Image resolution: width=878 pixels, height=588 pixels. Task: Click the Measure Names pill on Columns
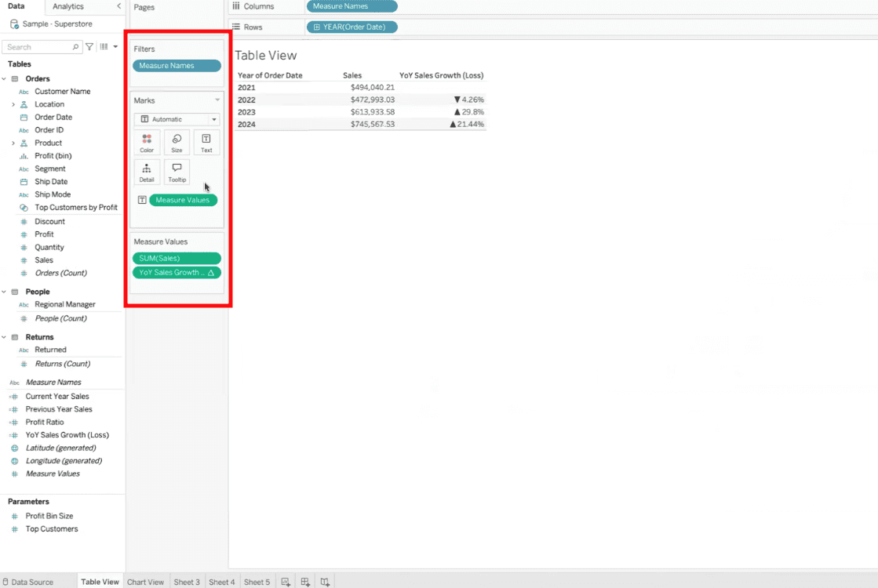[x=351, y=6]
